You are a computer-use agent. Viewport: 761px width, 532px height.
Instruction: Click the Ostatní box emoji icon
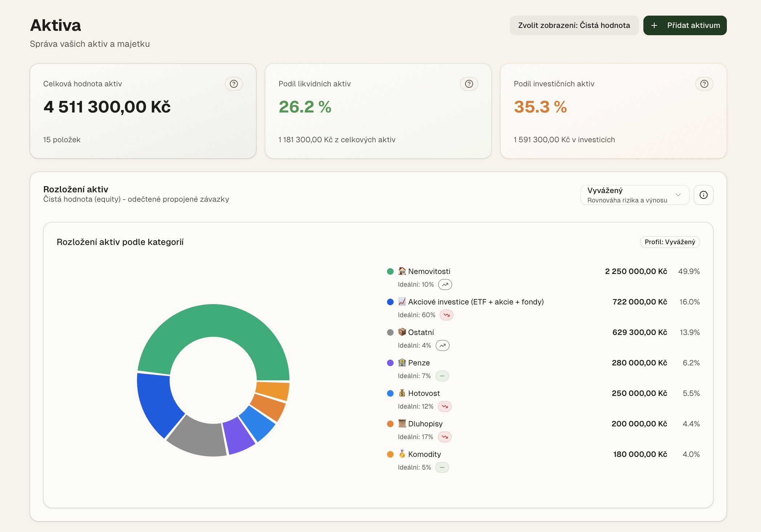coord(402,332)
